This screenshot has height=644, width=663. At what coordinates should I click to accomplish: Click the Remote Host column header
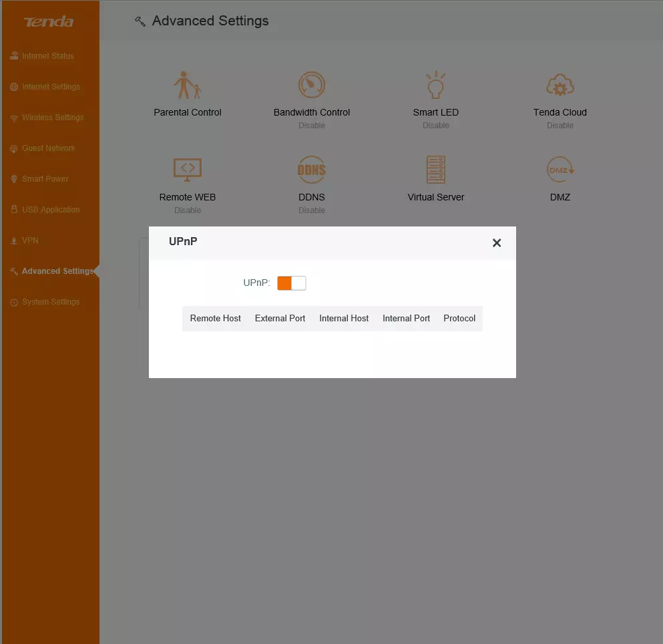(x=215, y=318)
